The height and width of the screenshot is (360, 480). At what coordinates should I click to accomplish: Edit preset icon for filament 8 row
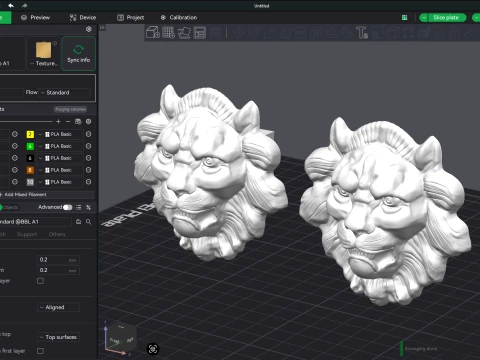(89, 170)
